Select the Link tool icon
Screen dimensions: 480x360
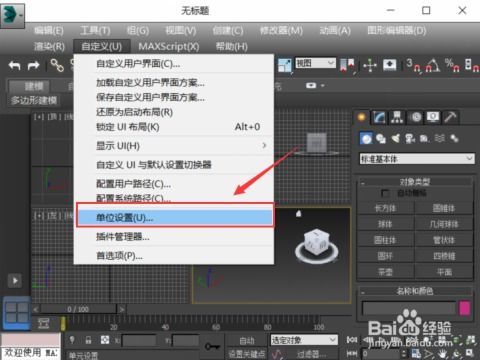(x=57, y=65)
